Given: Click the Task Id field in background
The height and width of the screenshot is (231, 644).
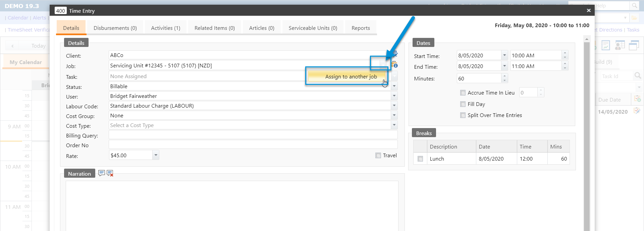Looking at the screenshot, I should click(x=616, y=76).
